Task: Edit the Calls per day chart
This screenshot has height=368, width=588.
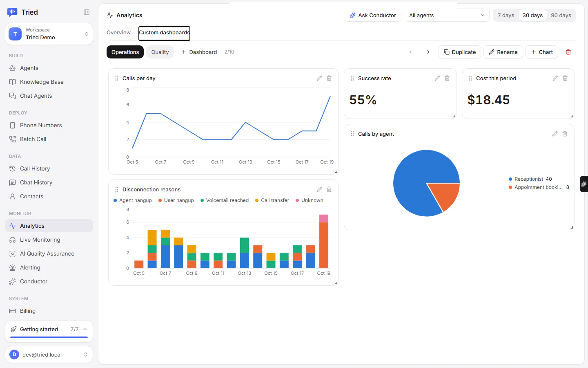Action: click(x=319, y=78)
